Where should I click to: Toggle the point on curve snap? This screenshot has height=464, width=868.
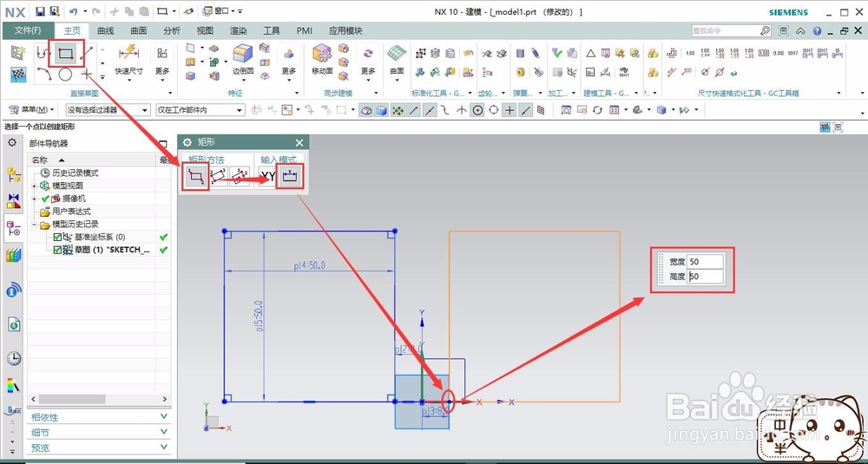[525, 110]
